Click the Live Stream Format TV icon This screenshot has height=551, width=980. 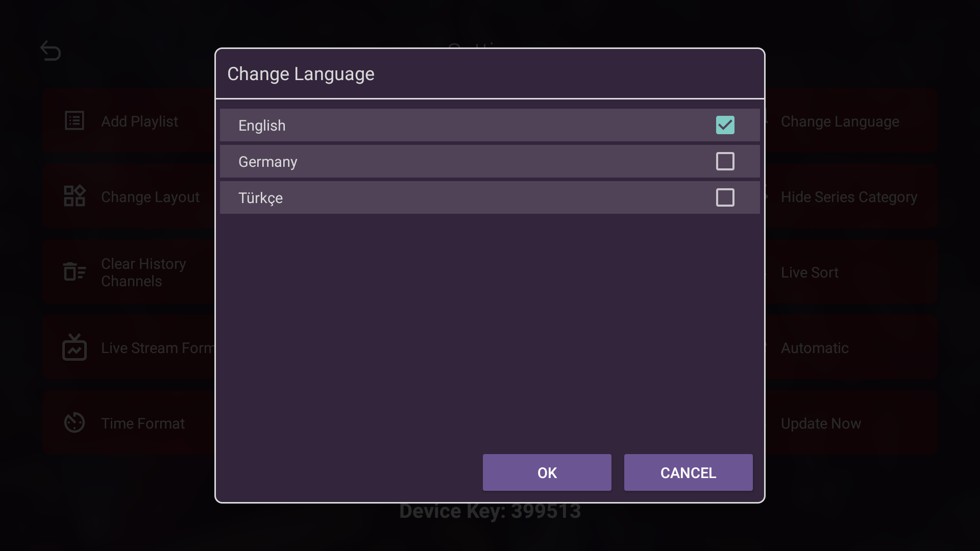[74, 347]
